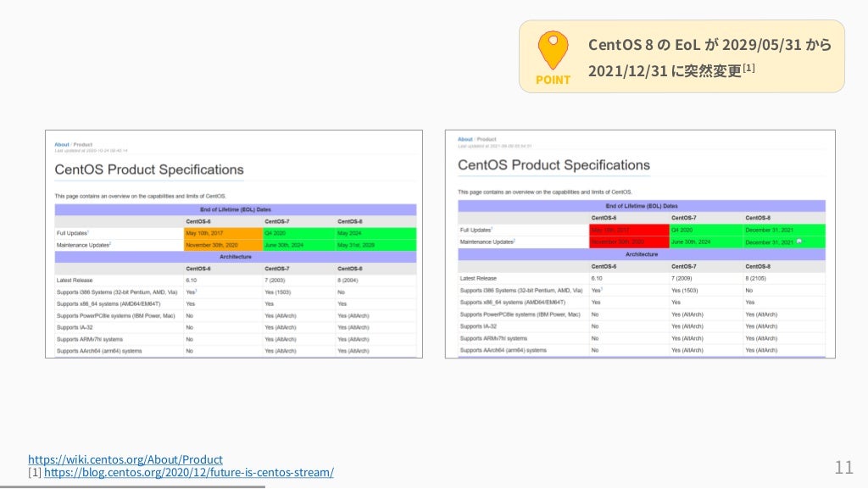Click the 'Architecture' header in right screenshot
The height and width of the screenshot is (489, 868).
point(642,254)
